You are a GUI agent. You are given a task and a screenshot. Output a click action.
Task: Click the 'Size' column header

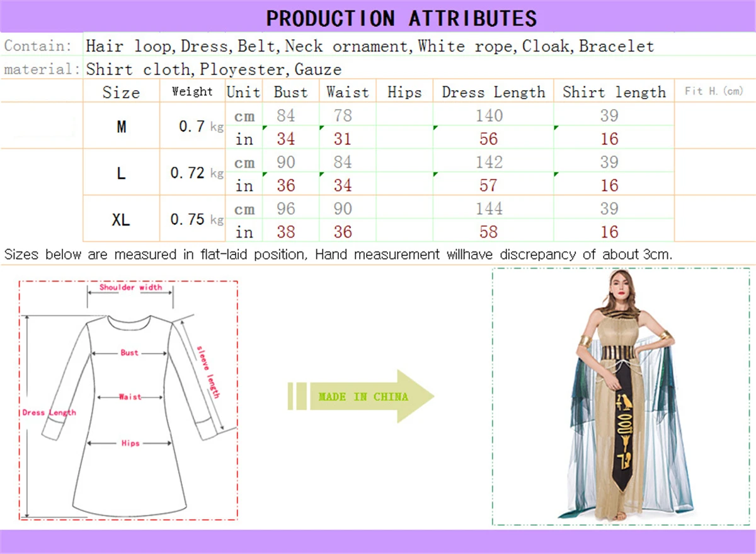(121, 92)
